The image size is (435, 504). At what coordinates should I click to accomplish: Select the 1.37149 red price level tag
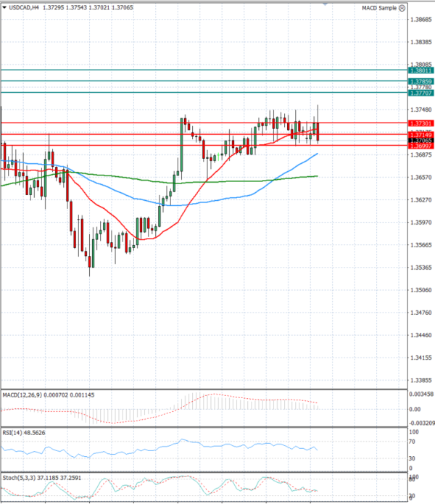421,134
